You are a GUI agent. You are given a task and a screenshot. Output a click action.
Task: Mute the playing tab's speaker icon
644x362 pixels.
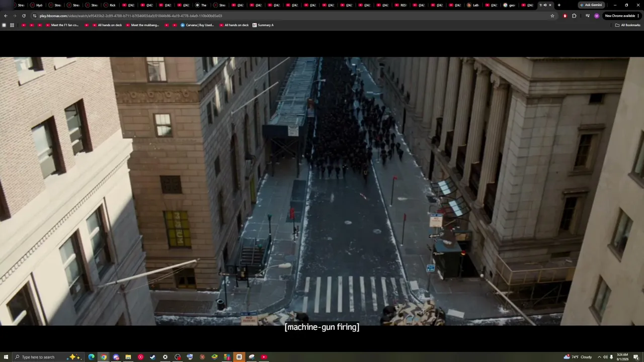(545, 5)
